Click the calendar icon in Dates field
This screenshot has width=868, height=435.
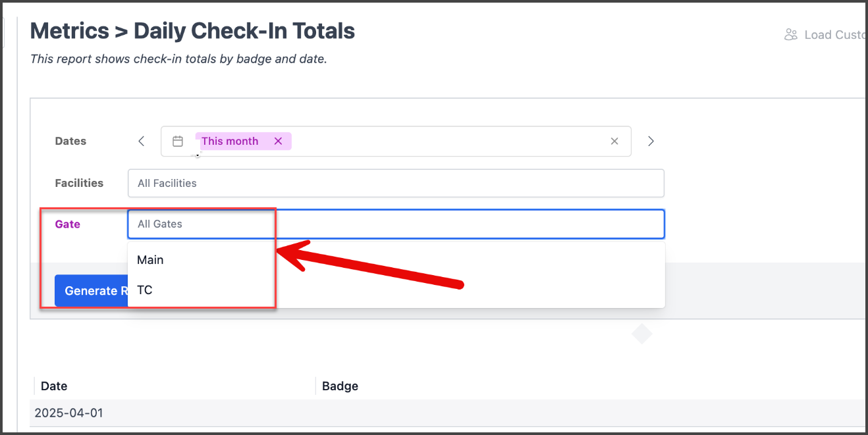(x=178, y=141)
